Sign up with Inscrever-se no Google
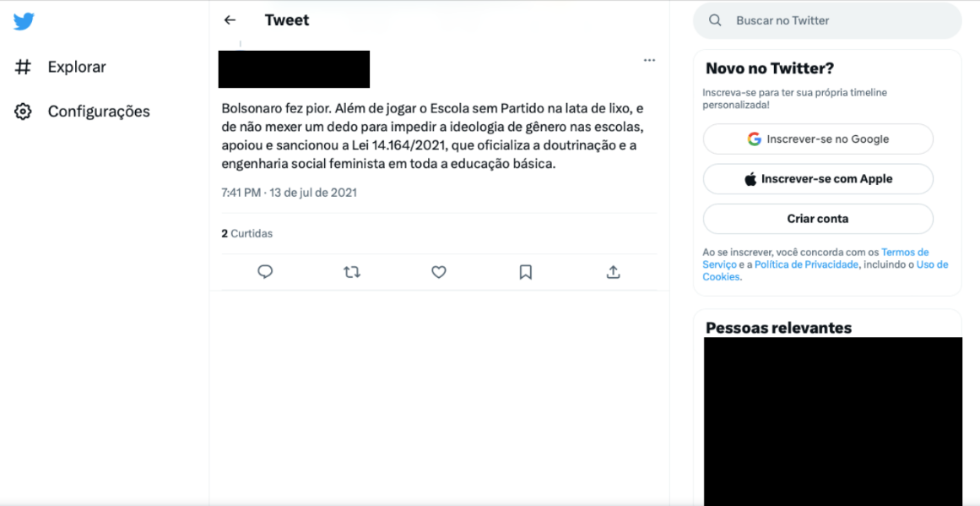980x506 pixels. (x=818, y=139)
